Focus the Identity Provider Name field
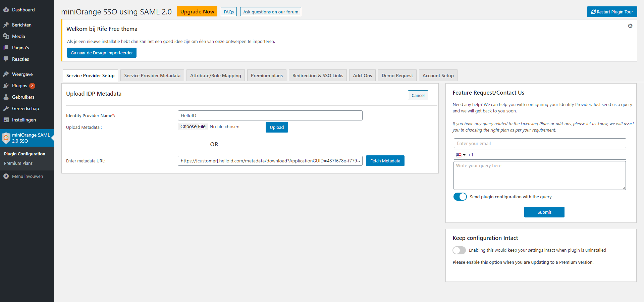Screen dimensions: 644x302 (x=270, y=115)
